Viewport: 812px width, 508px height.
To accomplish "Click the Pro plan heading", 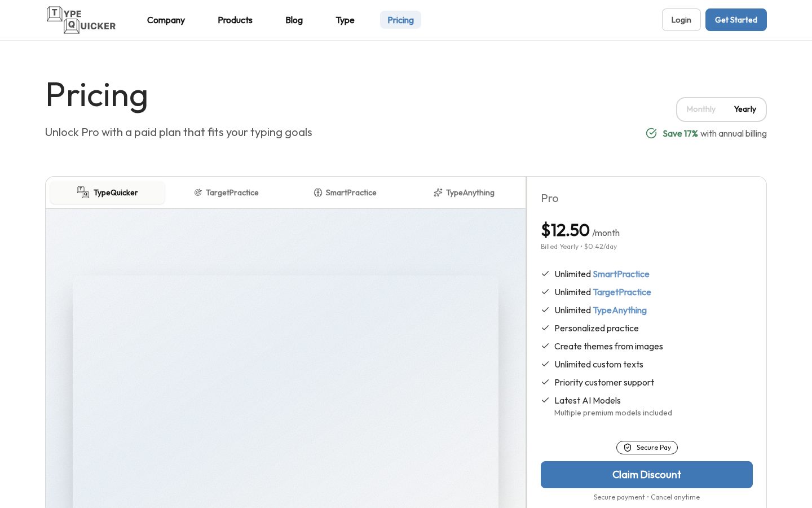I will 550,198.
